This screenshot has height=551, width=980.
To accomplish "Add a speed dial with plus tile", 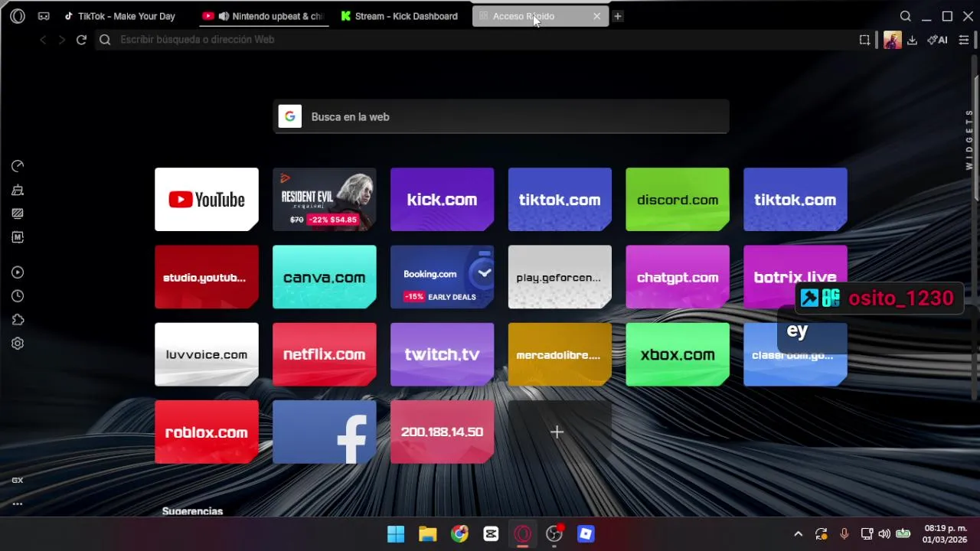I will 560,432.
